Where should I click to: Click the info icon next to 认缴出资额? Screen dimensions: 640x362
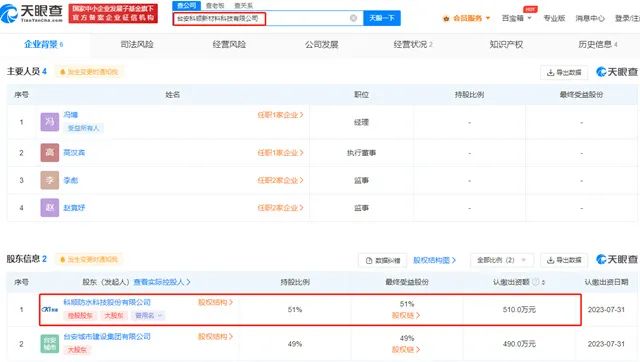tap(536, 282)
